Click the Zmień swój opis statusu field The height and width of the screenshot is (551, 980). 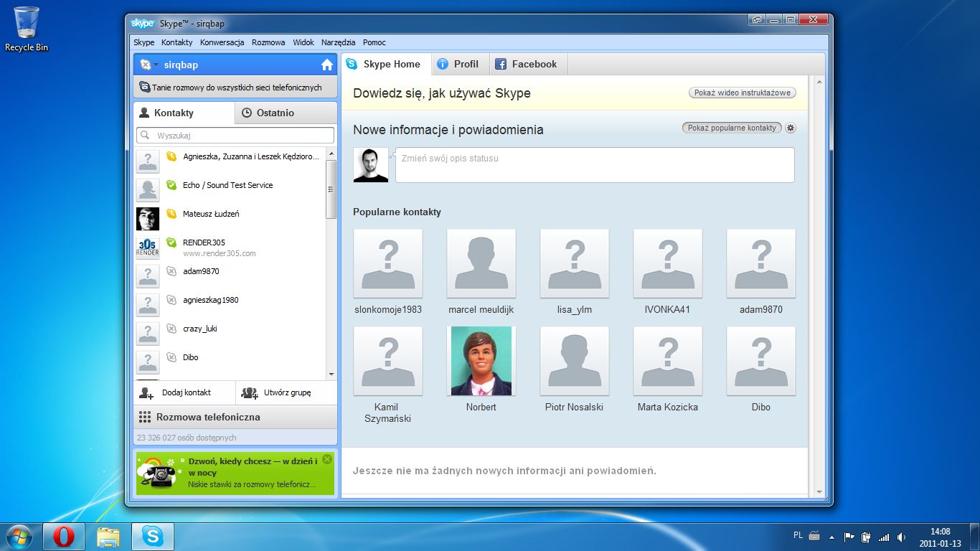595,165
